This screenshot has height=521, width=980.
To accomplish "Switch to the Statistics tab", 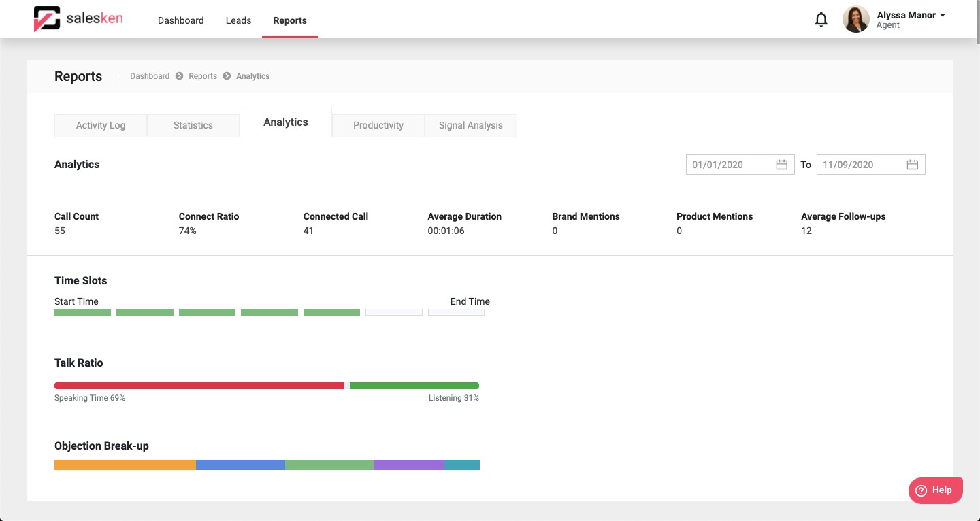I will (x=193, y=125).
